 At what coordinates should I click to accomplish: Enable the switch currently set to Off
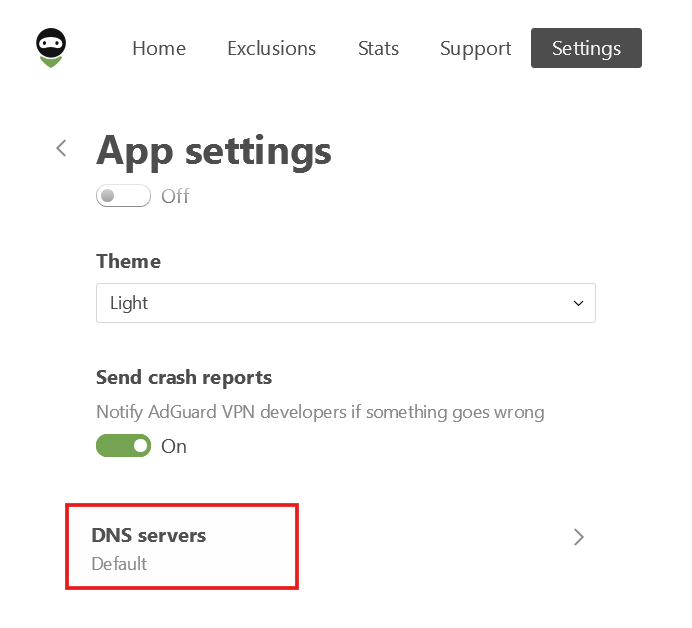123,196
